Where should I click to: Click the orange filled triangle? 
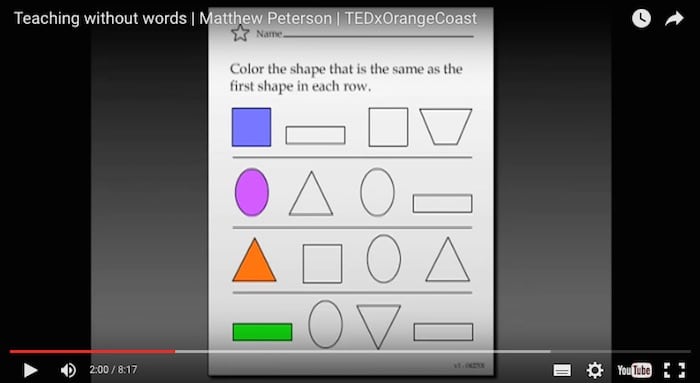[254, 260]
